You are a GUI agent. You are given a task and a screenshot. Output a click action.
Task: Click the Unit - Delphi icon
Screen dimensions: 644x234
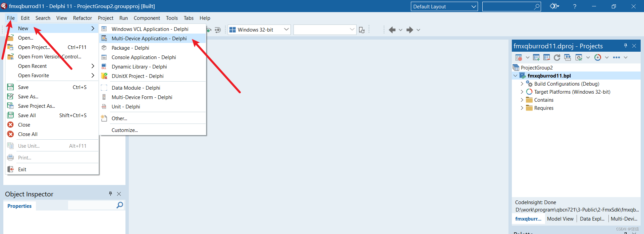(x=104, y=106)
